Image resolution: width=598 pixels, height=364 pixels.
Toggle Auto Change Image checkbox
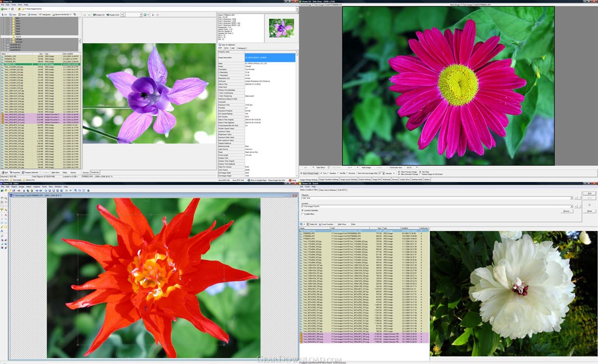[301, 173]
